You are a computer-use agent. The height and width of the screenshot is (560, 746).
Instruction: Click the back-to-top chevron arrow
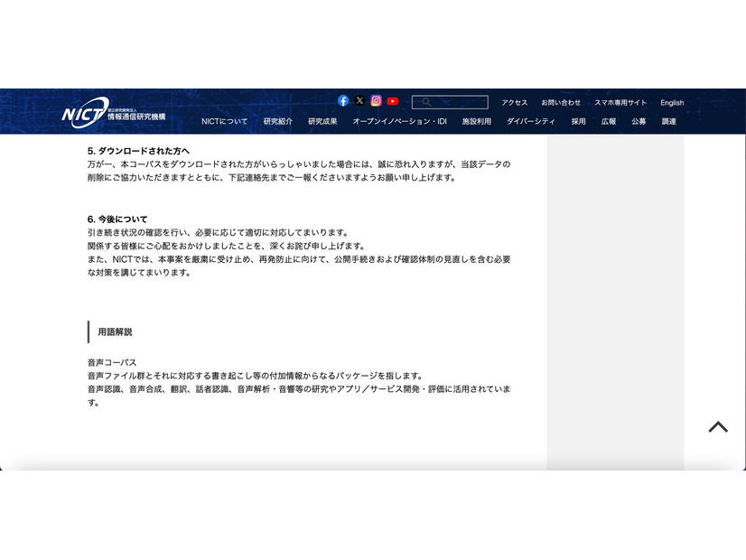(x=718, y=425)
